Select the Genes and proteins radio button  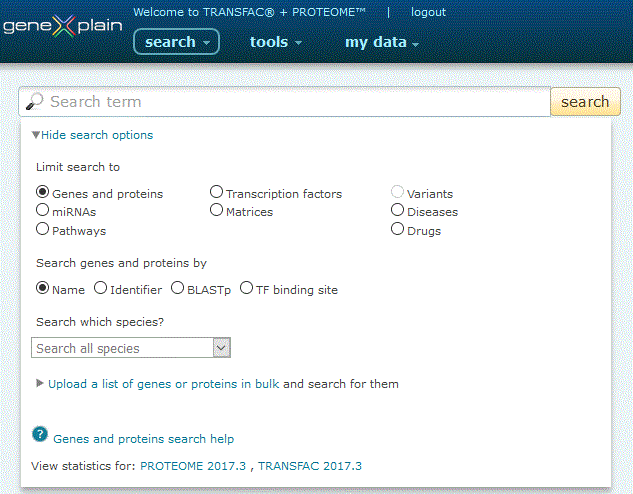pos(42,191)
